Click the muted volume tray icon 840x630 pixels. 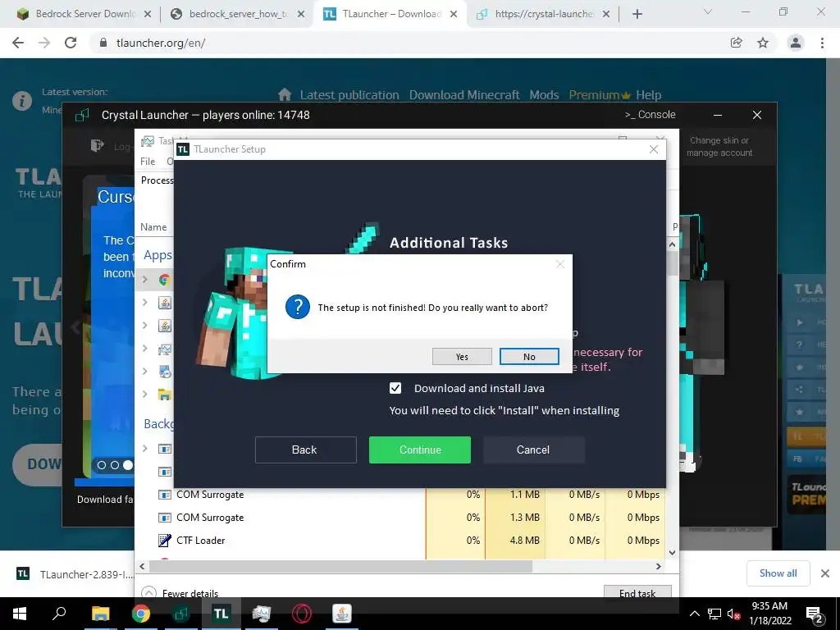733,614
